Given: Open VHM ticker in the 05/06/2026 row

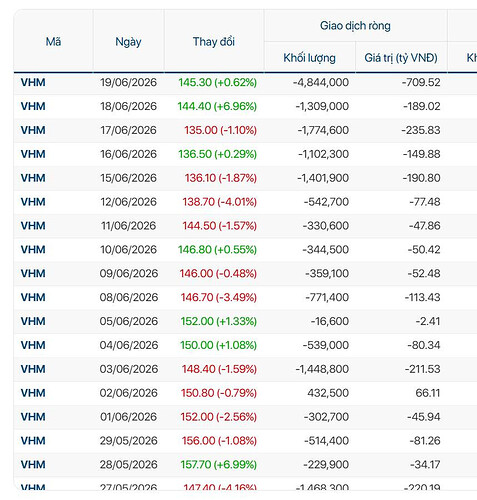Looking at the screenshot, I should tap(33, 321).
